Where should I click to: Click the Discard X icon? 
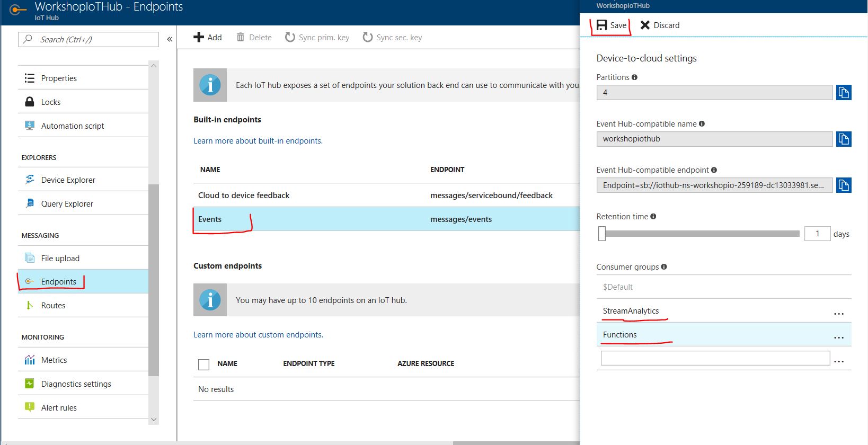(x=645, y=25)
